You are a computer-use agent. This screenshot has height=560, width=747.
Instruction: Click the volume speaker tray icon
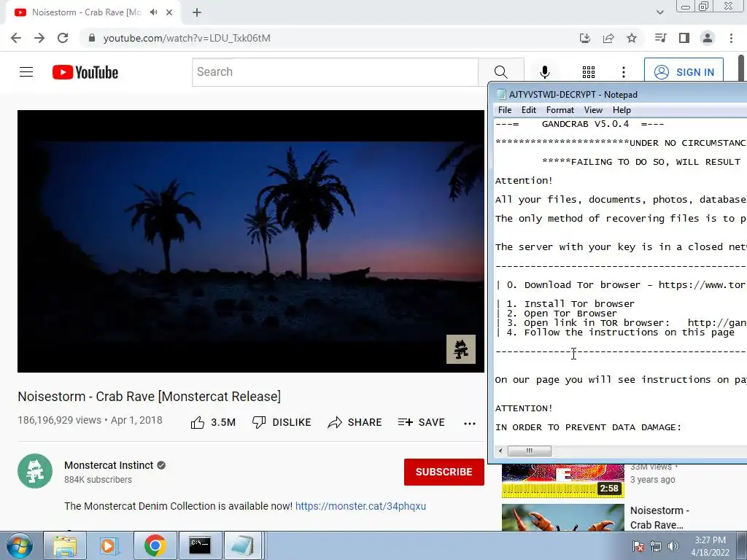click(x=673, y=546)
